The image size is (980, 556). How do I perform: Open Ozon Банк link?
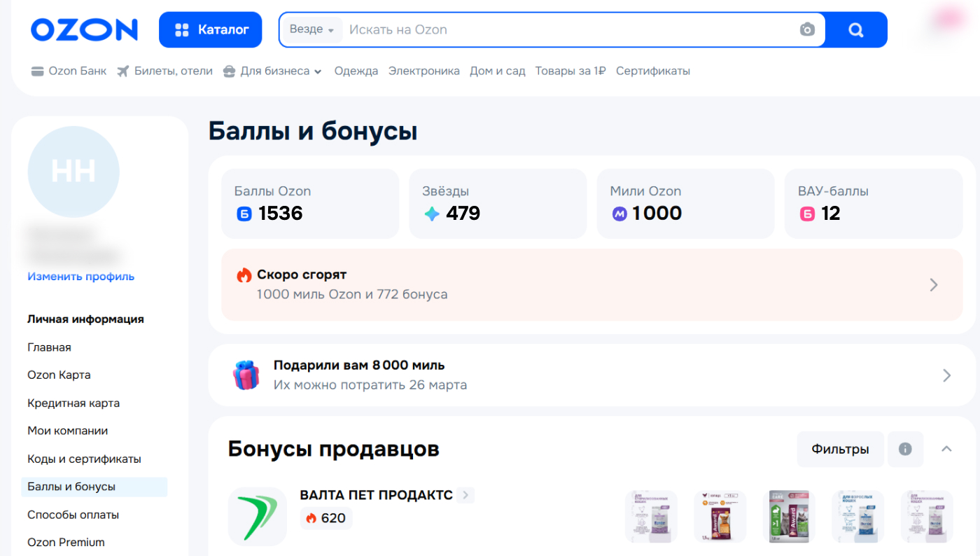[x=69, y=71]
